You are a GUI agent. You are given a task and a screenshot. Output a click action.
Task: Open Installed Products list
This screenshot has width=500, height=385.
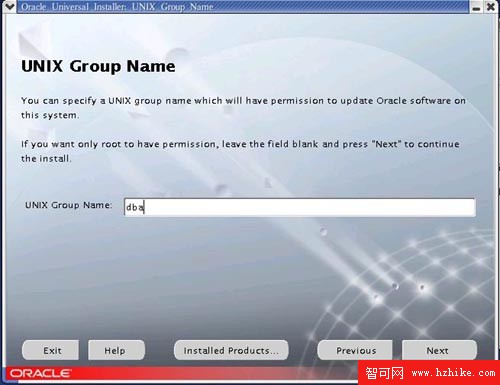point(231,350)
